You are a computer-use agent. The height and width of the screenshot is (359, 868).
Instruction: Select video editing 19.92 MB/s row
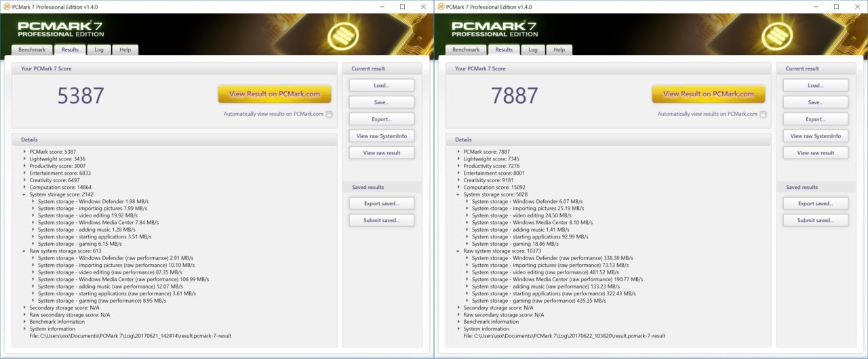click(x=90, y=215)
